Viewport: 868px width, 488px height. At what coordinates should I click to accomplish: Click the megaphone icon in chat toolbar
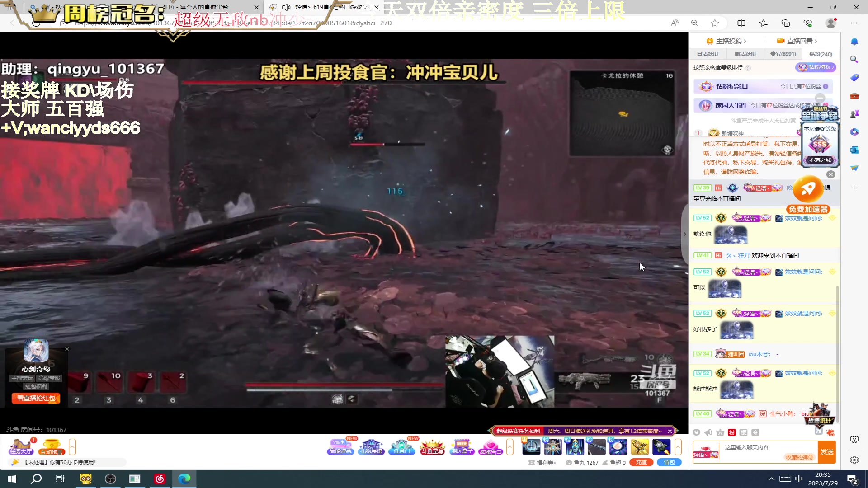coord(708,432)
